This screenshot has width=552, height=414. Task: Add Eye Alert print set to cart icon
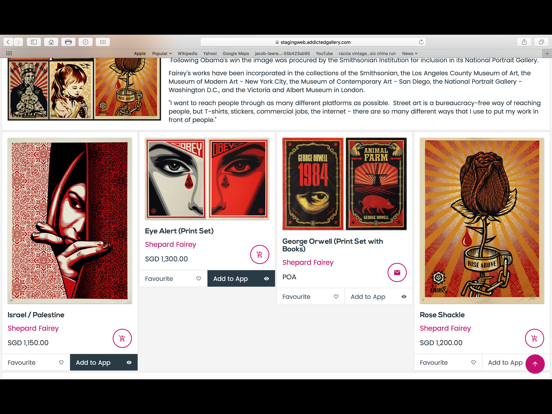[x=259, y=255]
